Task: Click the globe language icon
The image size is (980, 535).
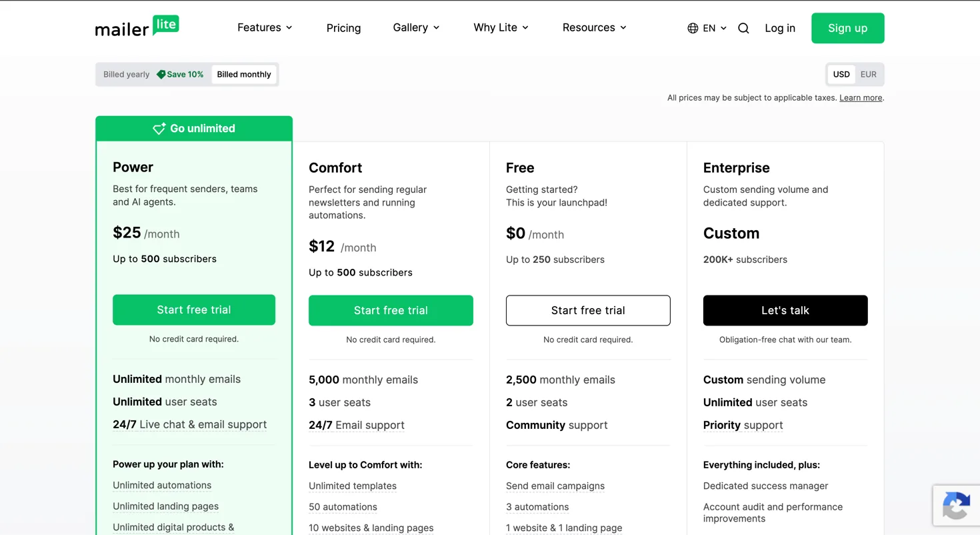Action: pos(693,28)
